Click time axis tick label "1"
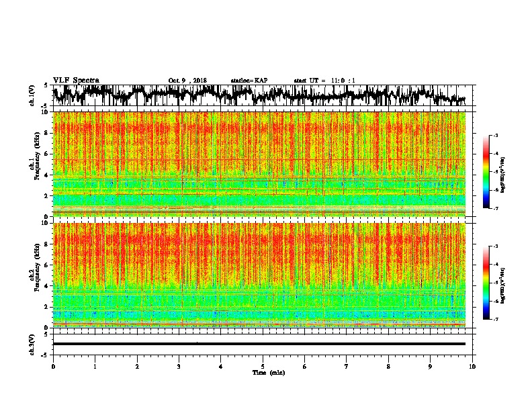 [x=95, y=367]
